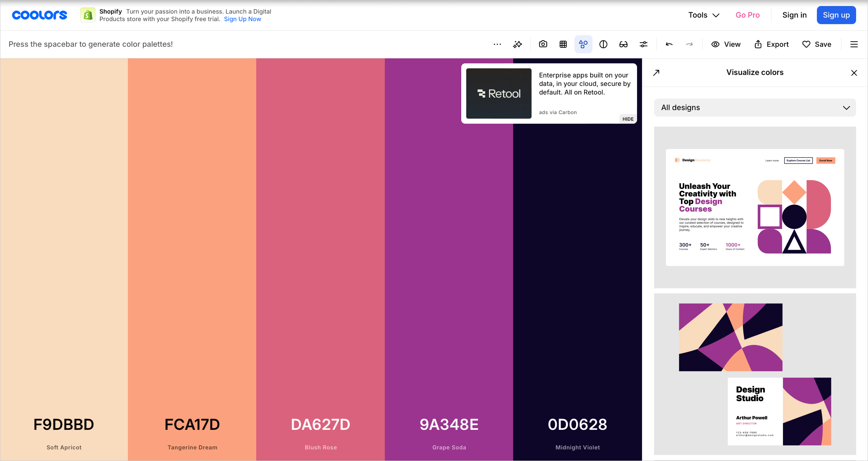The height and width of the screenshot is (461, 868).
Task: Open the View menu item
Action: (726, 44)
